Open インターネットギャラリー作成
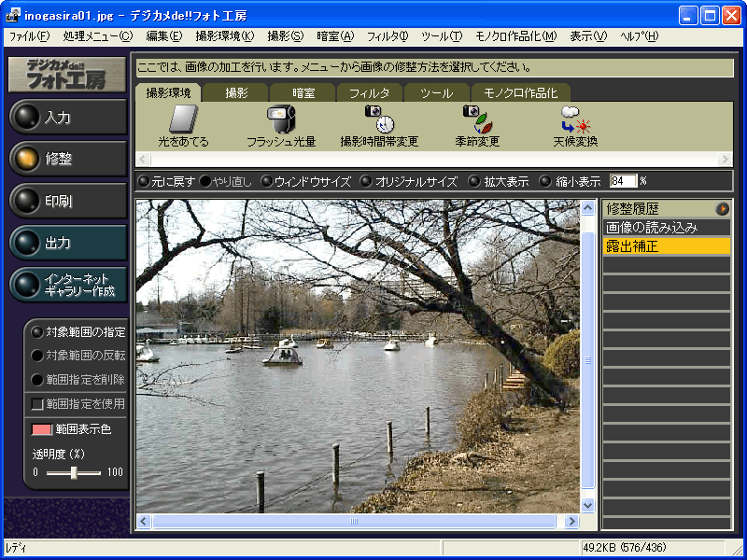 point(68,285)
